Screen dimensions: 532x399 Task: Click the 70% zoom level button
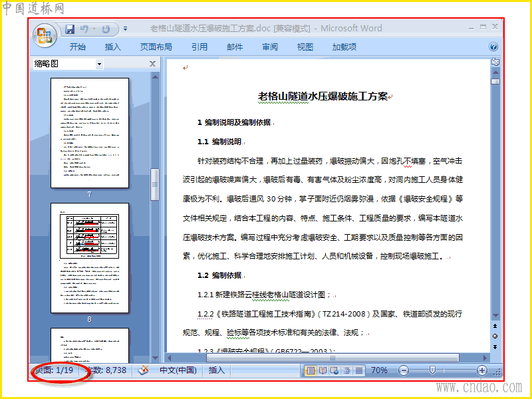point(379,370)
